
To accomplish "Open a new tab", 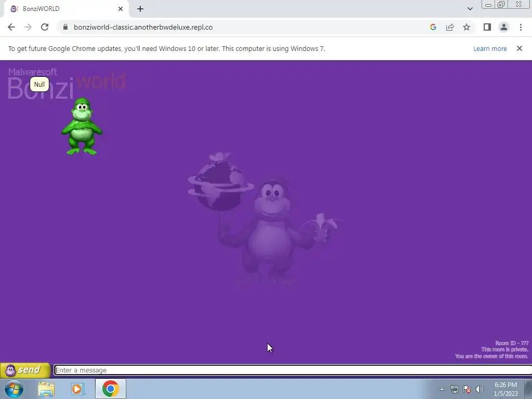I will pyautogui.click(x=140, y=9).
